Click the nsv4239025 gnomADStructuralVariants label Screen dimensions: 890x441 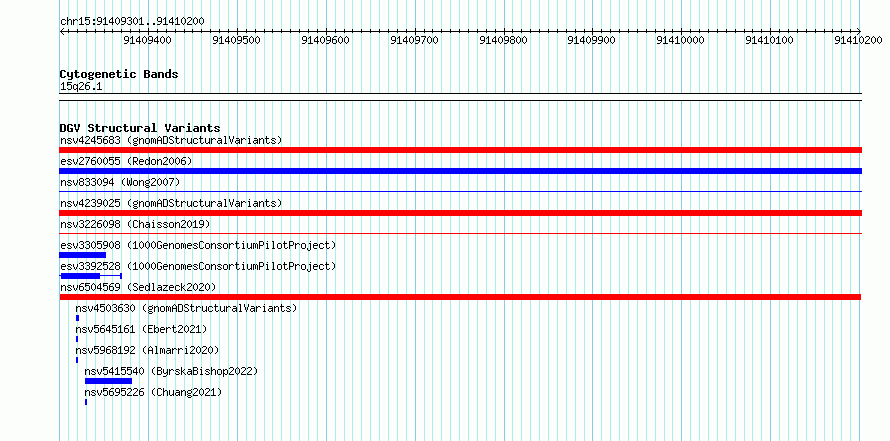171,203
